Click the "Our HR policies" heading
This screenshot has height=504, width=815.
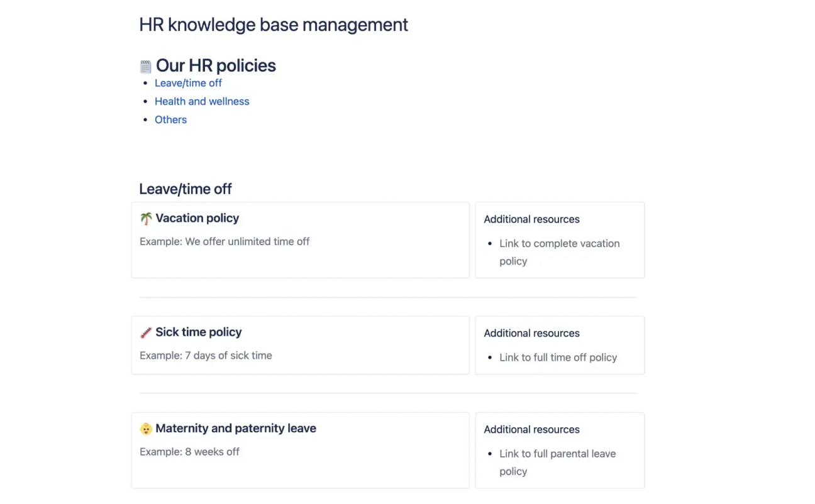pos(216,65)
